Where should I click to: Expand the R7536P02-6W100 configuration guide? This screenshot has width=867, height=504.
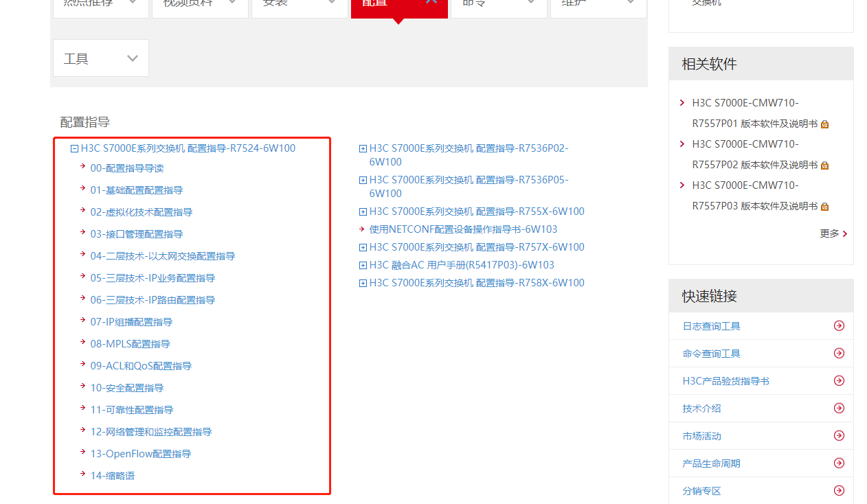pyautogui.click(x=363, y=148)
